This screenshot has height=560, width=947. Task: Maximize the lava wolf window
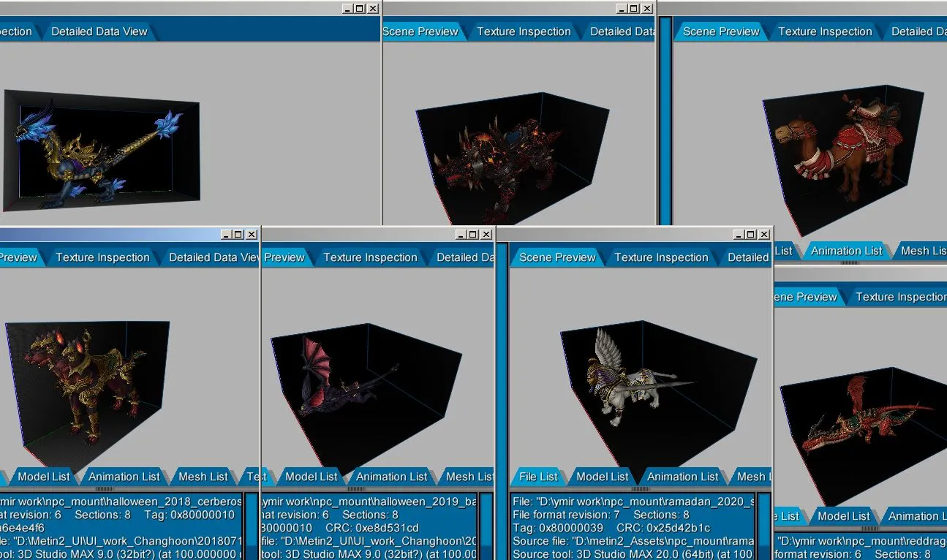tap(633, 8)
